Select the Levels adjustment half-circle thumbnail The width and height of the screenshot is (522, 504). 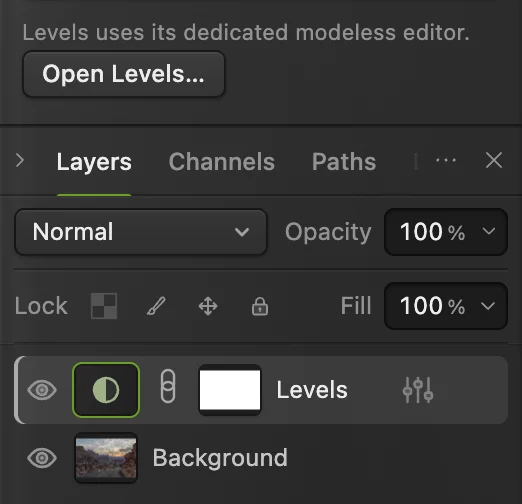[x=106, y=390]
